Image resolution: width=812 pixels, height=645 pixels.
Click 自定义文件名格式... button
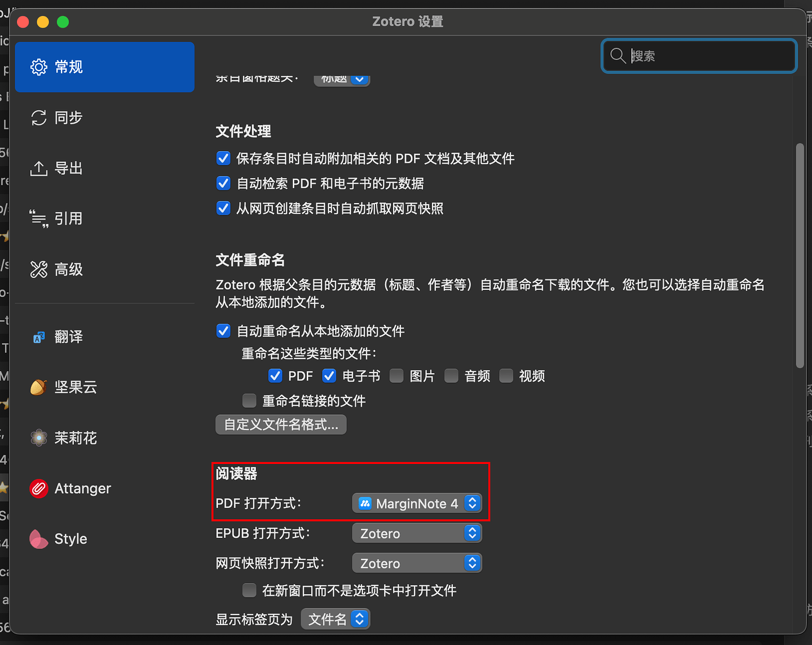(281, 425)
